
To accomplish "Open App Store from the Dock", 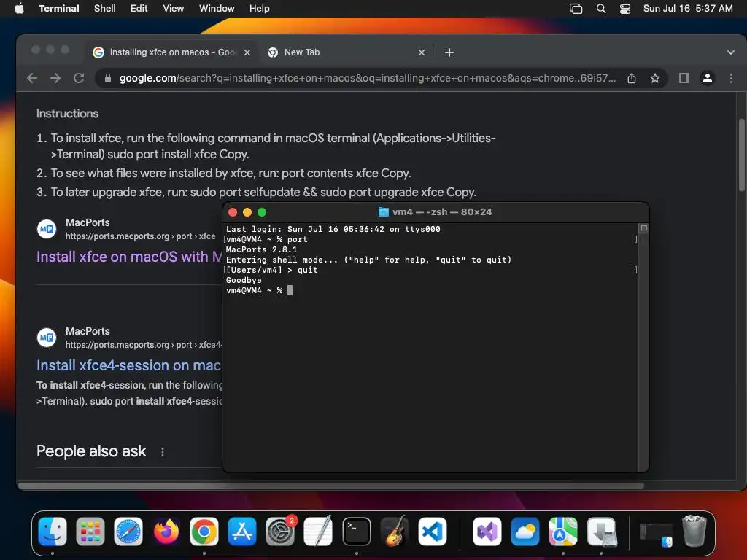I will tap(242, 532).
